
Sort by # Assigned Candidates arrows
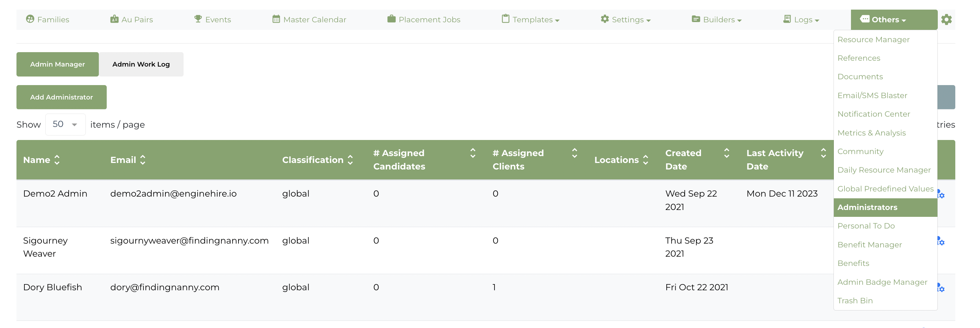click(x=473, y=153)
